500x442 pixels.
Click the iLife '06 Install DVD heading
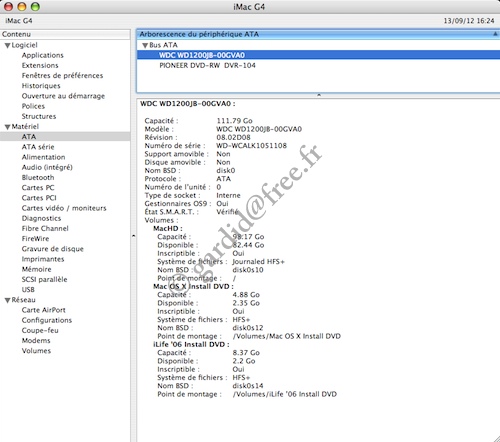(x=191, y=344)
